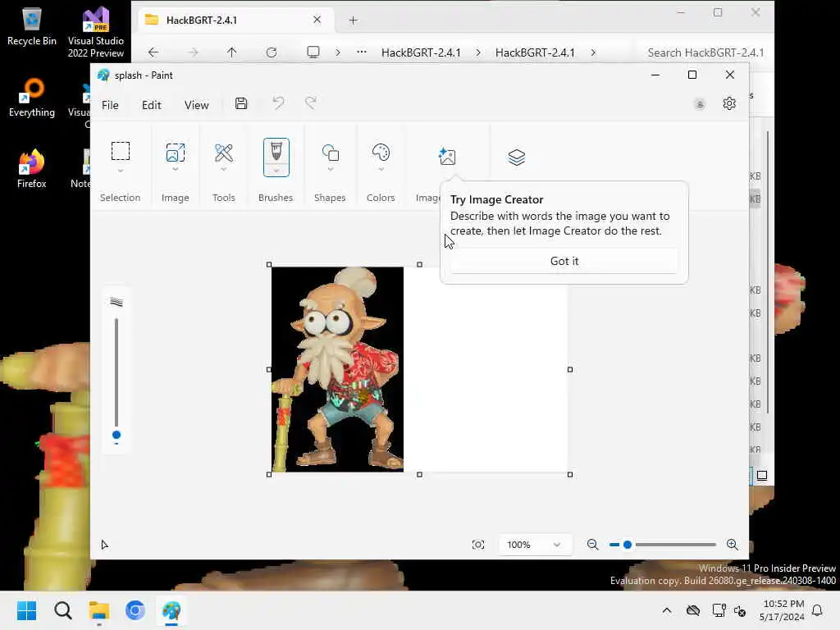840x630 pixels.
Task: Open the File menu in Paint
Action: coord(110,105)
